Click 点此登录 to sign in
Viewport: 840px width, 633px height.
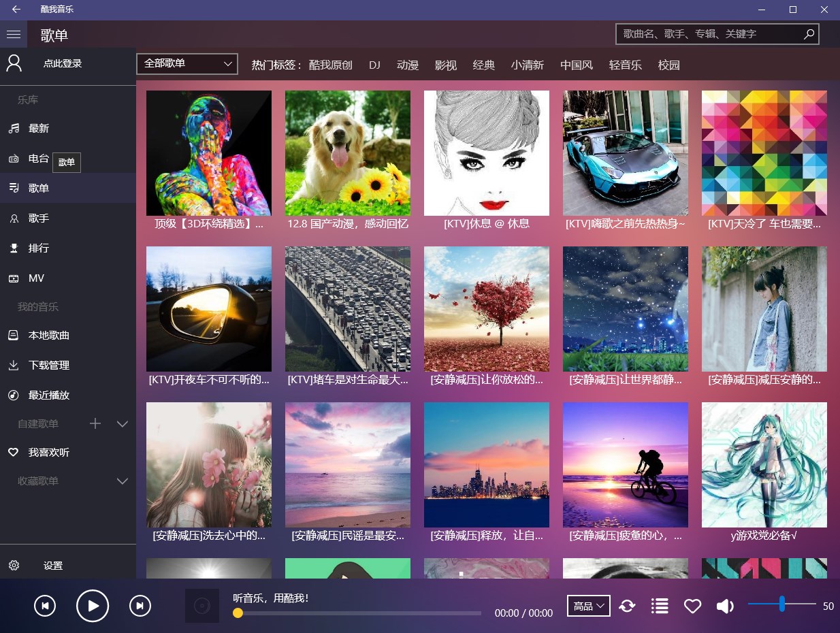[63, 63]
